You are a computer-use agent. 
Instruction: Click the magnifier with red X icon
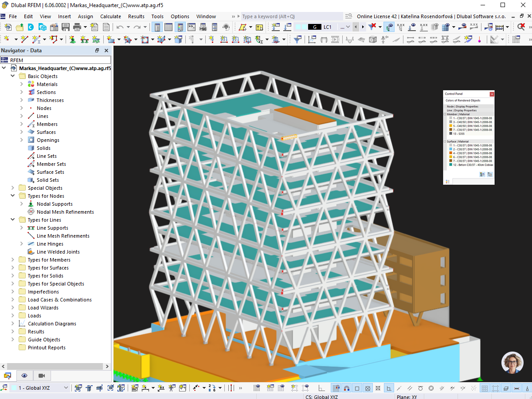click(521, 27)
